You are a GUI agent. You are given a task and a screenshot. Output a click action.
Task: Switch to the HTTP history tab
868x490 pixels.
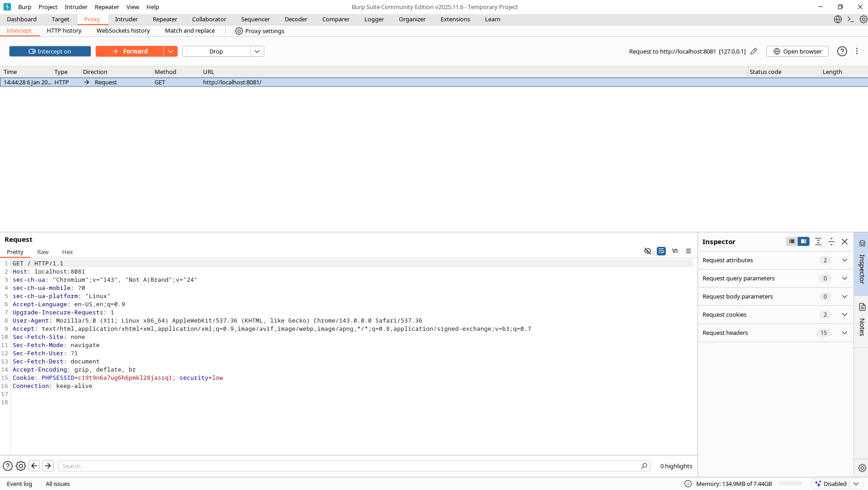pos(64,31)
